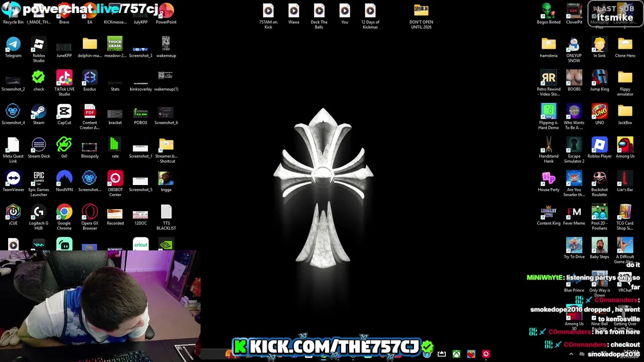This screenshot has height=362, width=644.
Task: Launch the Try To Drive shortcut
Action: click(574, 249)
